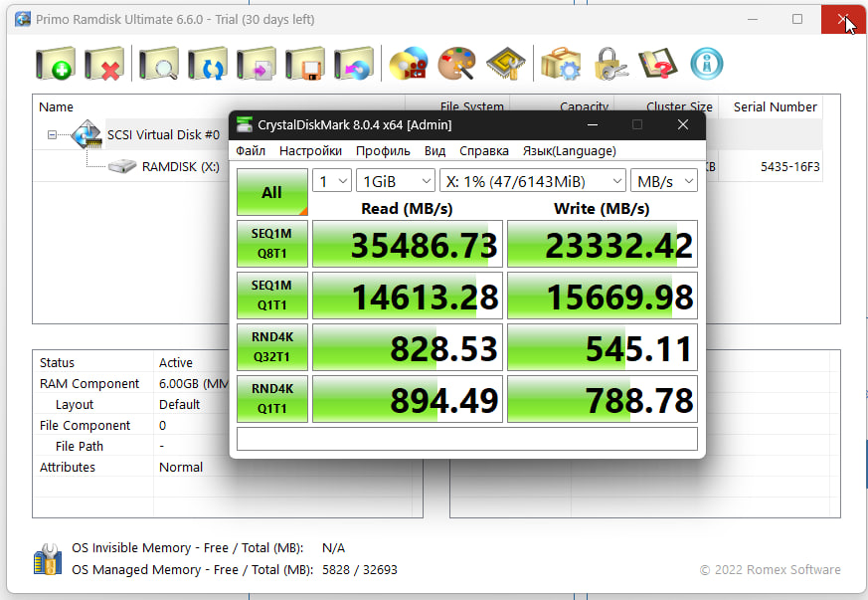Viewport: 868px width, 600px height.
Task: Run the SEQ1M Q1T1 test button
Action: point(271,296)
